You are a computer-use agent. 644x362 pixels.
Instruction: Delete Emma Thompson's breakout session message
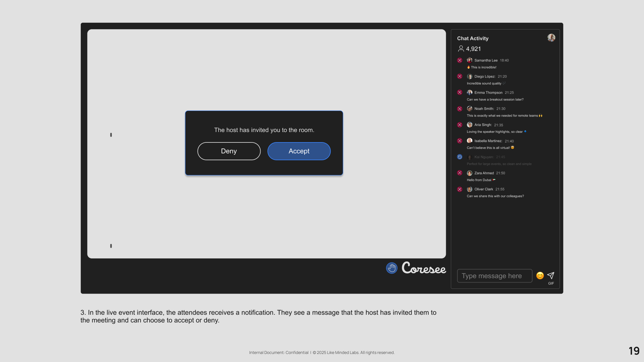[x=460, y=93]
